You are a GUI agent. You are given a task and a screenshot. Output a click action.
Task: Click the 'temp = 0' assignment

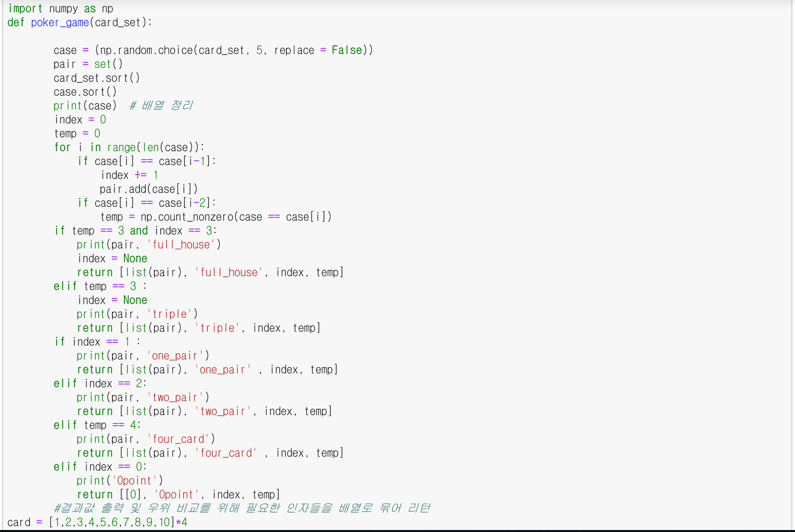(x=77, y=134)
